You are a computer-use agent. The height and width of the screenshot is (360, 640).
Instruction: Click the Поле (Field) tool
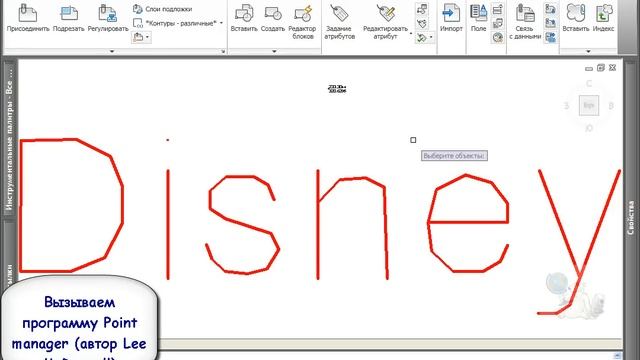478,18
